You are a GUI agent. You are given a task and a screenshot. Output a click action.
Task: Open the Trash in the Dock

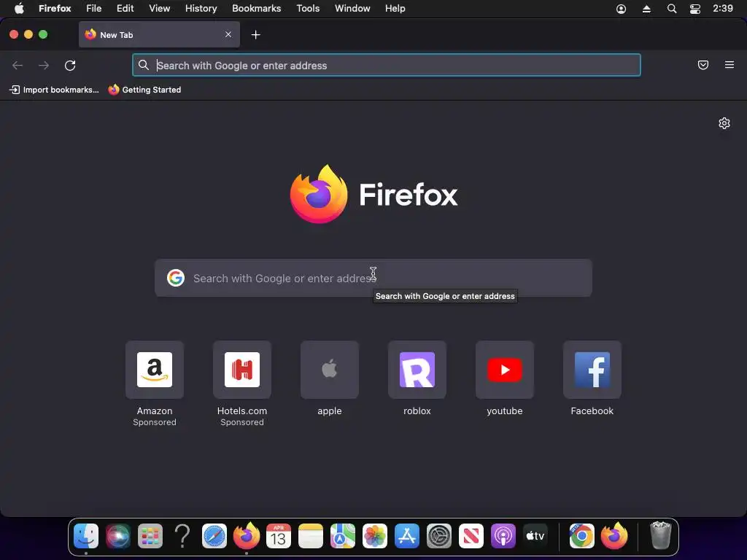[x=660, y=536]
